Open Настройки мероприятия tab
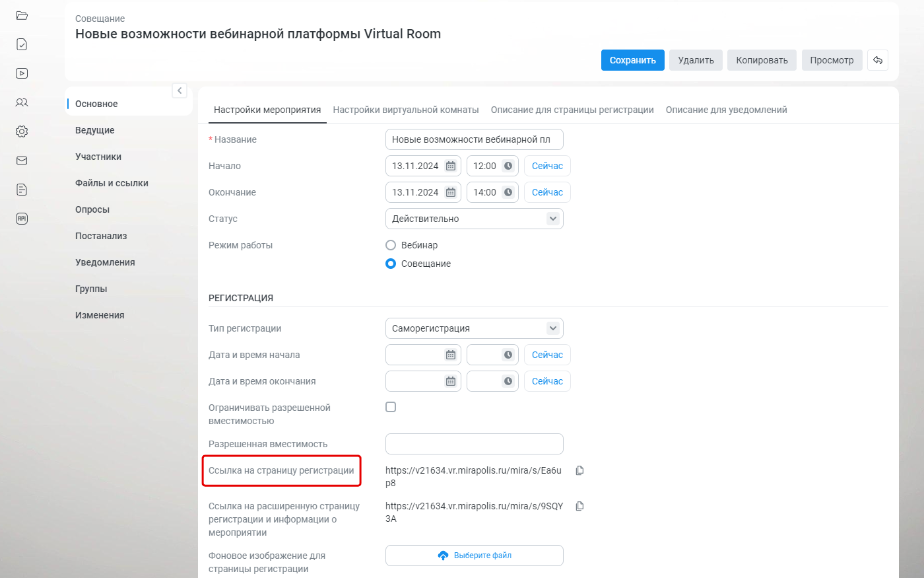 pyautogui.click(x=267, y=110)
